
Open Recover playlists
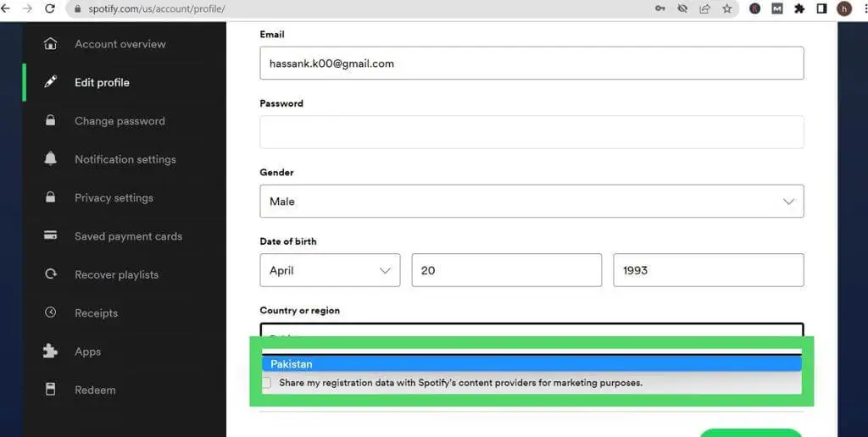(x=116, y=275)
